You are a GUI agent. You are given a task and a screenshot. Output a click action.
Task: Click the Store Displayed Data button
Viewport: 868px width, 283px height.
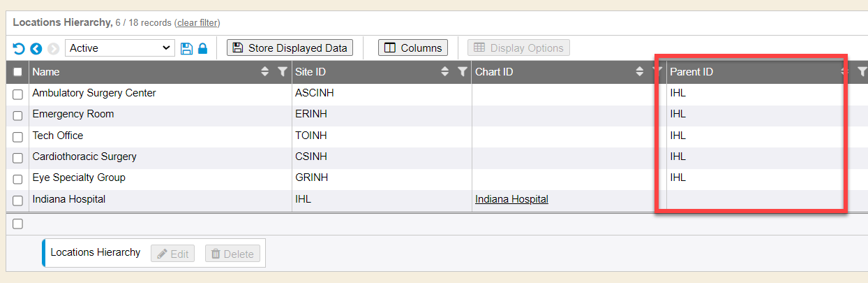tap(290, 48)
